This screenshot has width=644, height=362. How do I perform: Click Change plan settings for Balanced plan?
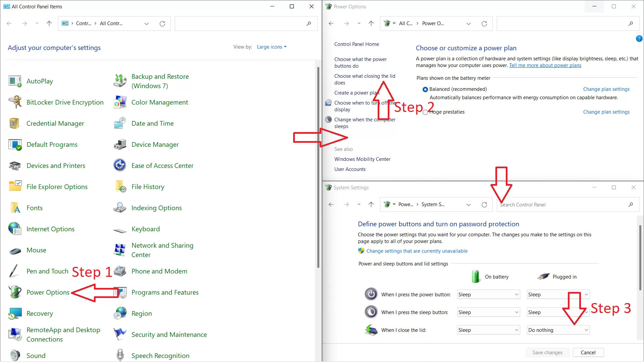click(606, 89)
